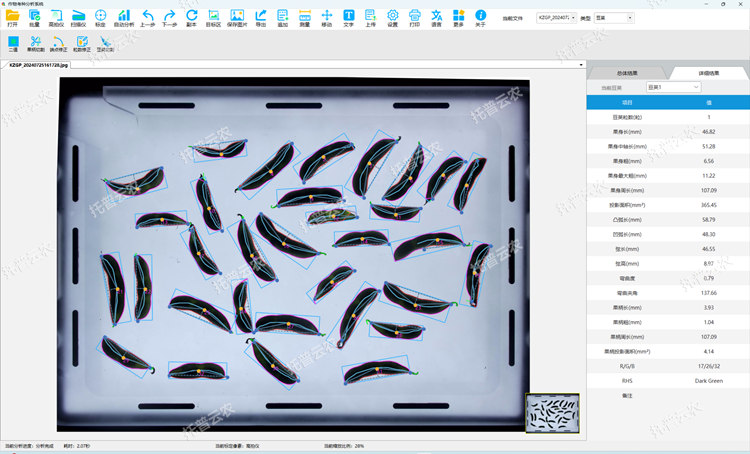Viewport: 750px width, 454px height.
Task: Switch to the 总体结果 tab
Action: tap(627, 73)
